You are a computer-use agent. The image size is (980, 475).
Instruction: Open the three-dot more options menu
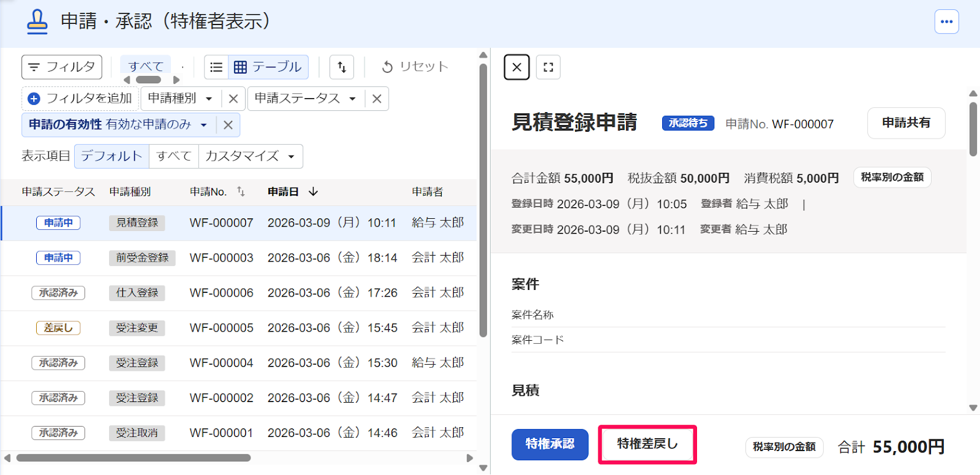point(946,21)
